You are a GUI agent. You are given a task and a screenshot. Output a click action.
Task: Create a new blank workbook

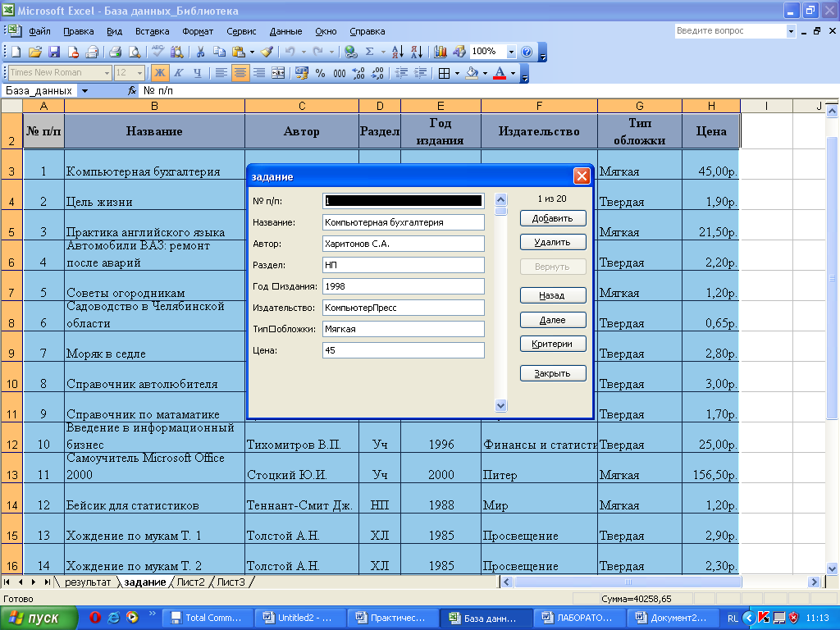point(16,52)
